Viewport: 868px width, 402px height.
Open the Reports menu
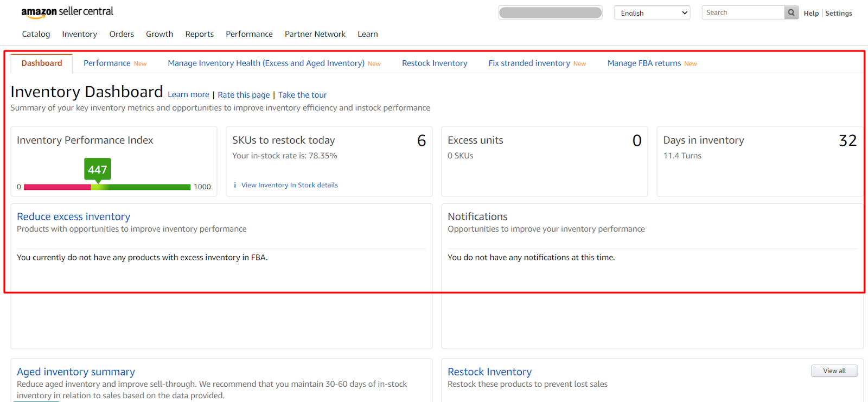coord(200,34)
